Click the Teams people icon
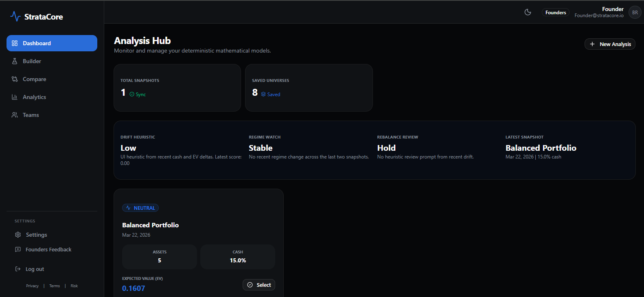 pyautogui.click(x=15, y=115)
